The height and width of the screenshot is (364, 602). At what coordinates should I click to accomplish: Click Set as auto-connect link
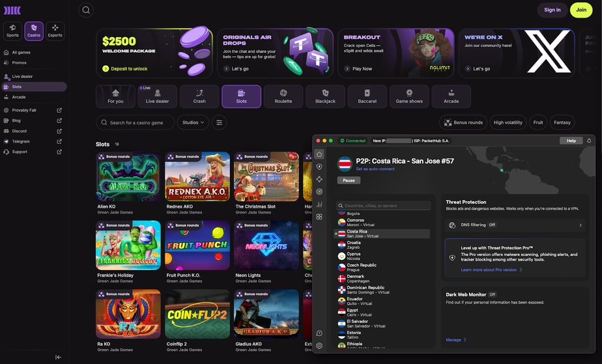(375, 168)
